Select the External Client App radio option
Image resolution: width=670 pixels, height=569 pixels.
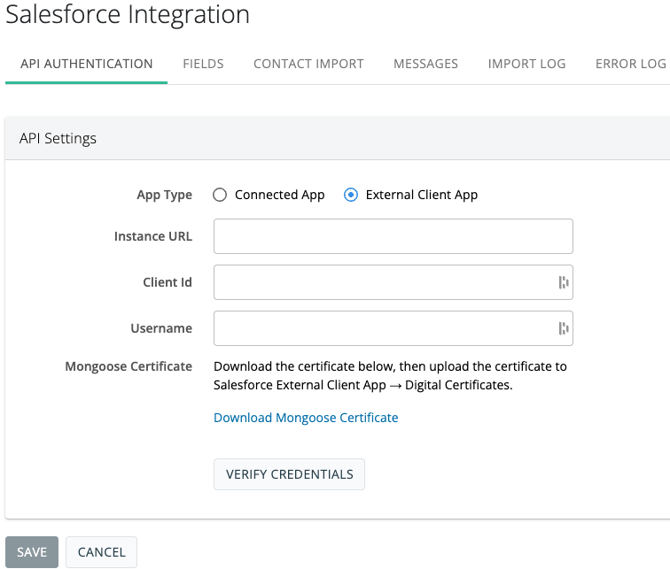tap(350, 195)
